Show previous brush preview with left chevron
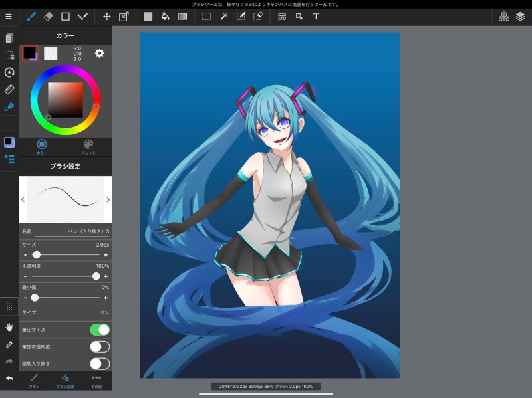Viewport: 532px width, 398px height. point(23,199)
